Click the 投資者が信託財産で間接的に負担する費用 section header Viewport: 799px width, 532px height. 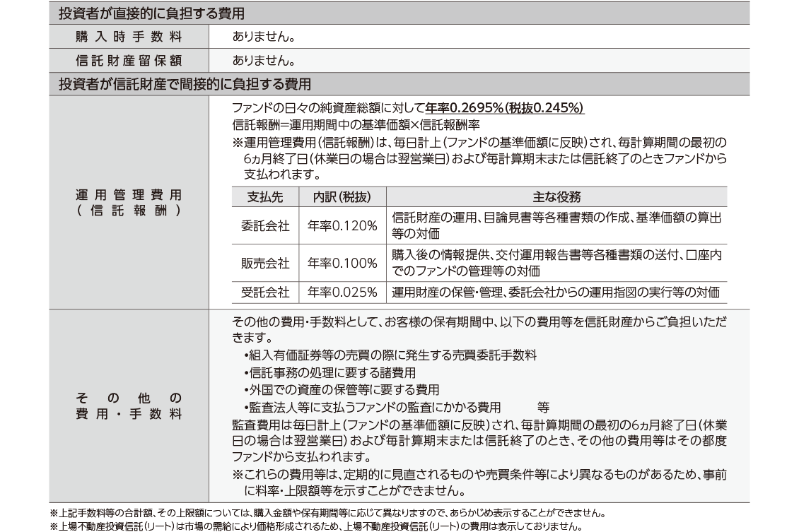pos(185,84)
